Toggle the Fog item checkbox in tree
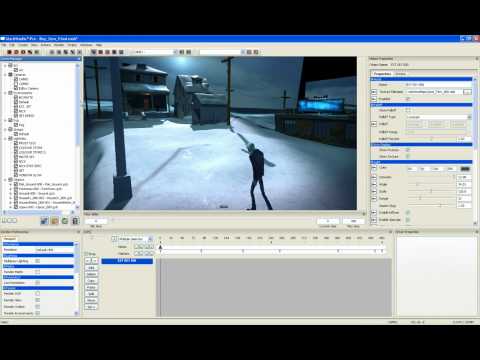The height and width of the screenshot is (360, 480). click(x=16, y=125)
